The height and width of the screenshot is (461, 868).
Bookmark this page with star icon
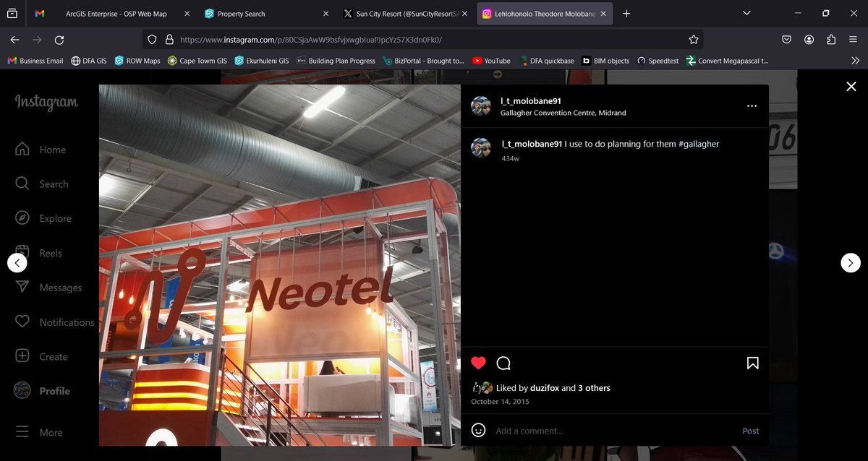point(694,40)
